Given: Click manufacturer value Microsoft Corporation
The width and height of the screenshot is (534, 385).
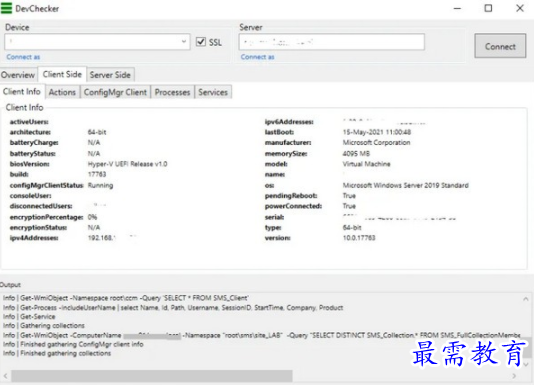Looking at the screenshot, I should [376, 142].
